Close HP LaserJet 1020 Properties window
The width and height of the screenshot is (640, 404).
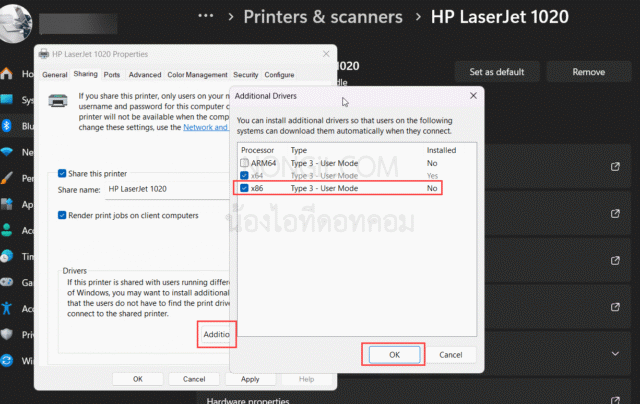coord(326,54)
